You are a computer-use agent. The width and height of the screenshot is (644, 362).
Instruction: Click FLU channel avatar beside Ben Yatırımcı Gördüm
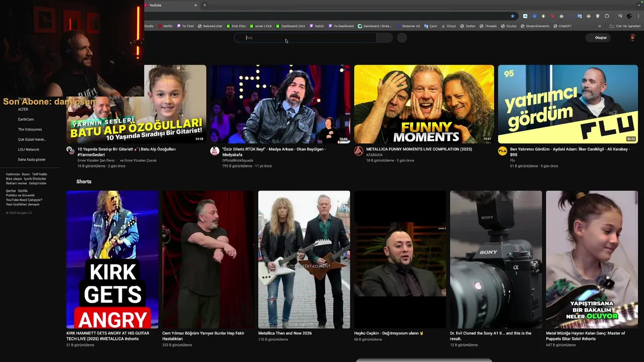[x=503, y=151]
